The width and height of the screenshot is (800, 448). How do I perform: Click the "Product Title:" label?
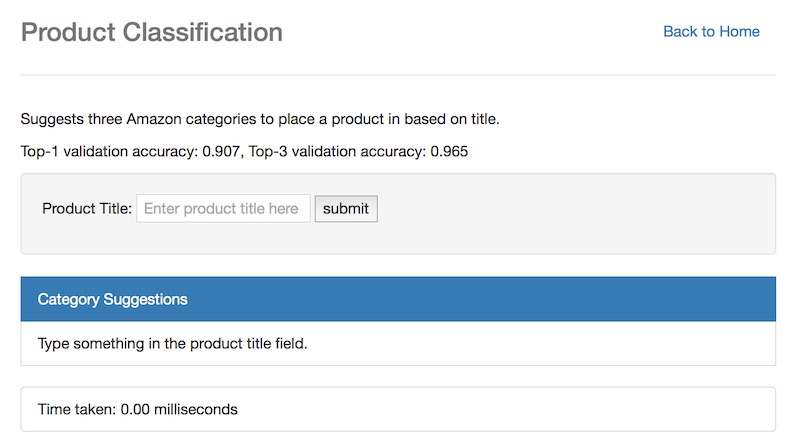[x=87, y=209]
